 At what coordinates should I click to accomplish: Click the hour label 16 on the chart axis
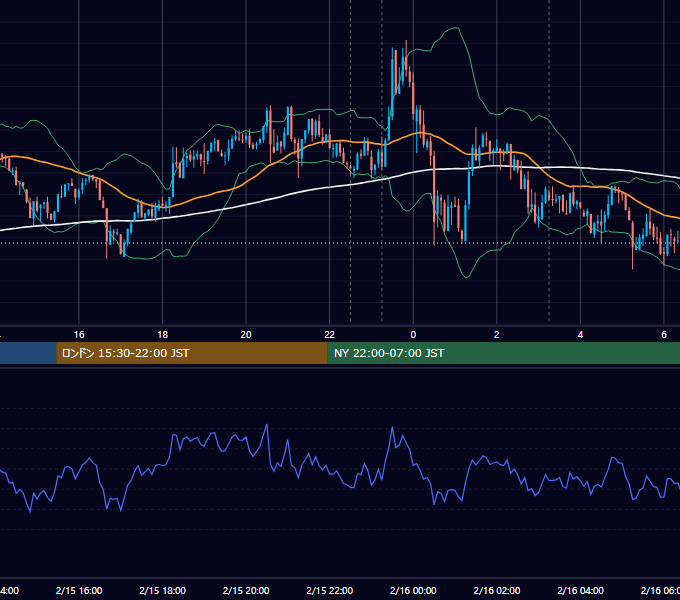click(79, 335)
